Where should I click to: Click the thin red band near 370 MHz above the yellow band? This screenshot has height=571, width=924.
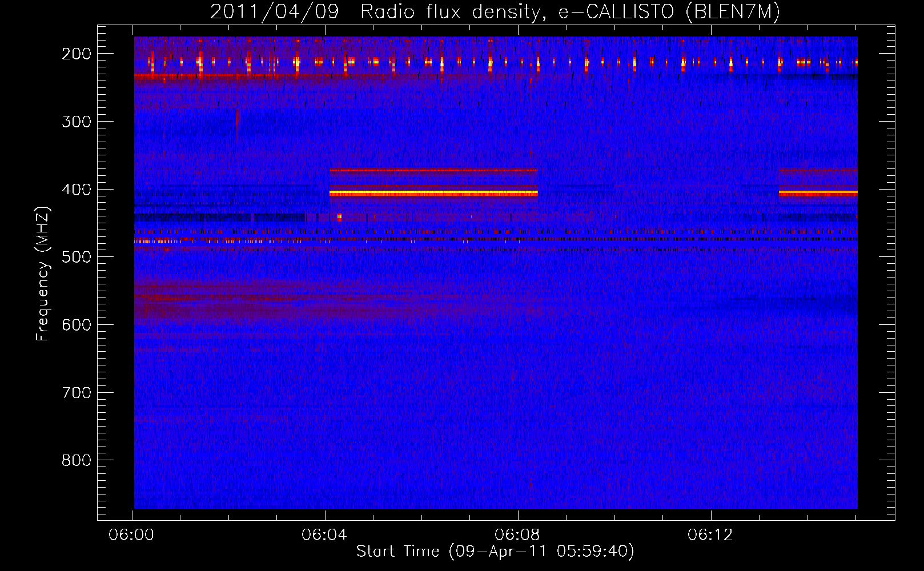pos(433,170)
